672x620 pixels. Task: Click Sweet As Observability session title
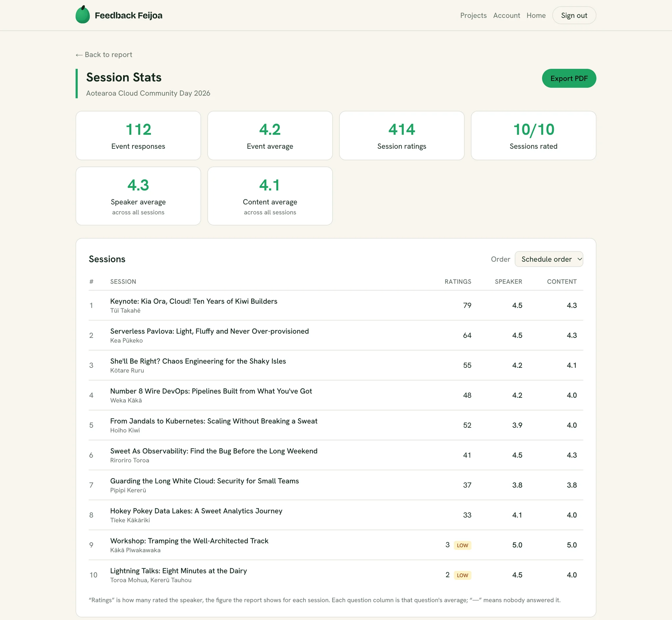[x=214, y=451]
